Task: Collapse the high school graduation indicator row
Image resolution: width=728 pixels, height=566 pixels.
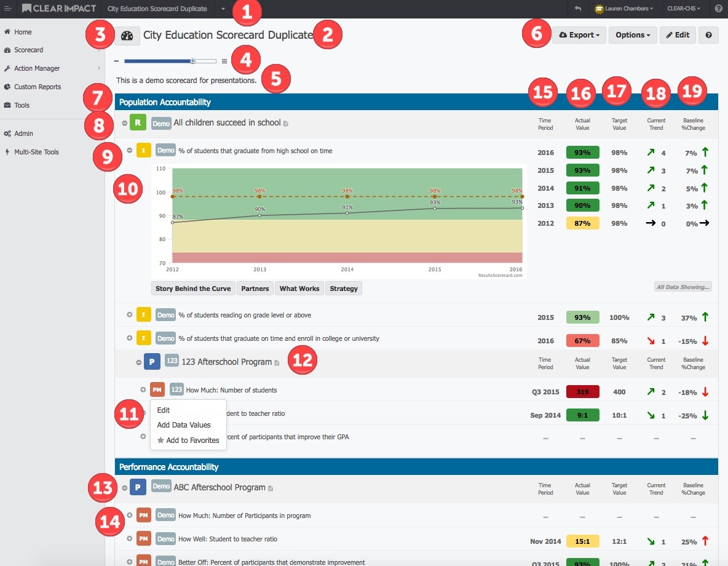Action: pos(129,151)
